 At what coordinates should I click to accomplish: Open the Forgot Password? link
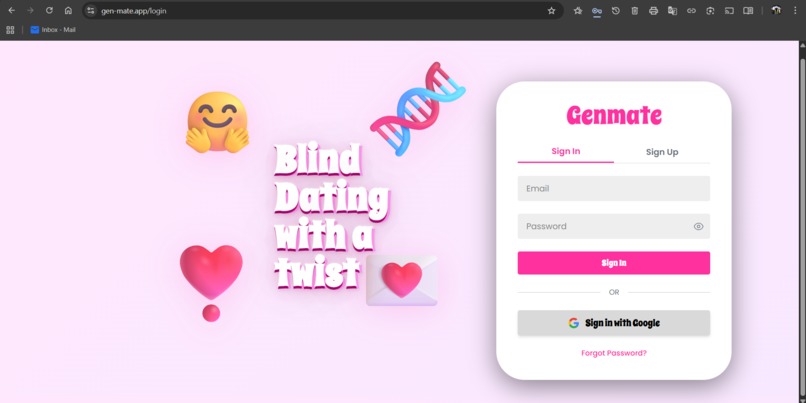point(614,354)
